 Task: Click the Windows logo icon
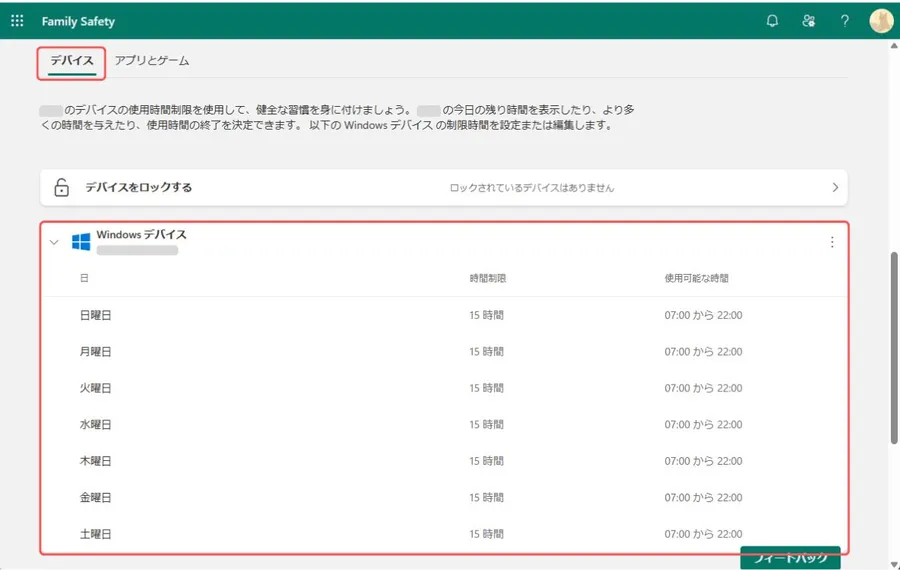point(81,242)
